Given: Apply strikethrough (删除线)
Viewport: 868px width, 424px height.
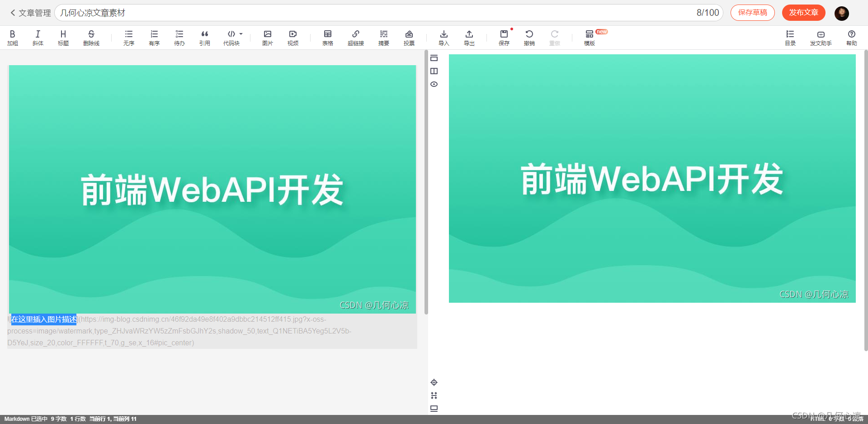Looking at the screenshot, I should click(91, 38).
